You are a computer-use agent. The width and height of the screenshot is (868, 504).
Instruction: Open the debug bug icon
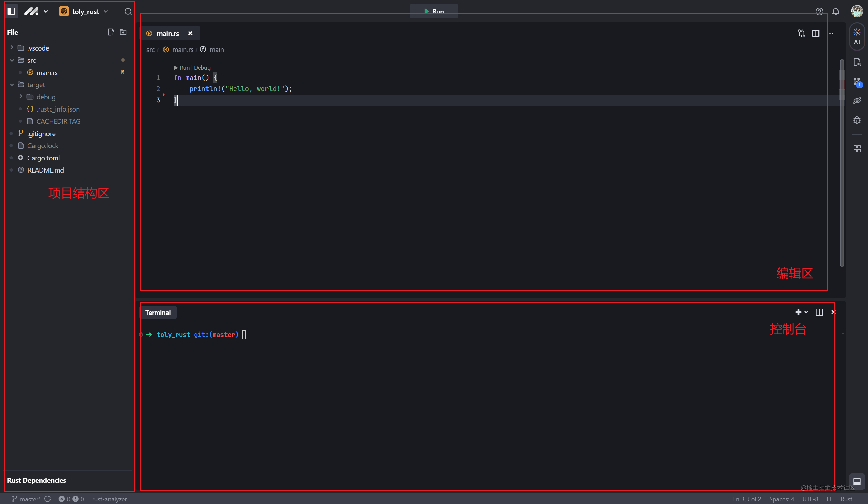(x=857, y=120)
